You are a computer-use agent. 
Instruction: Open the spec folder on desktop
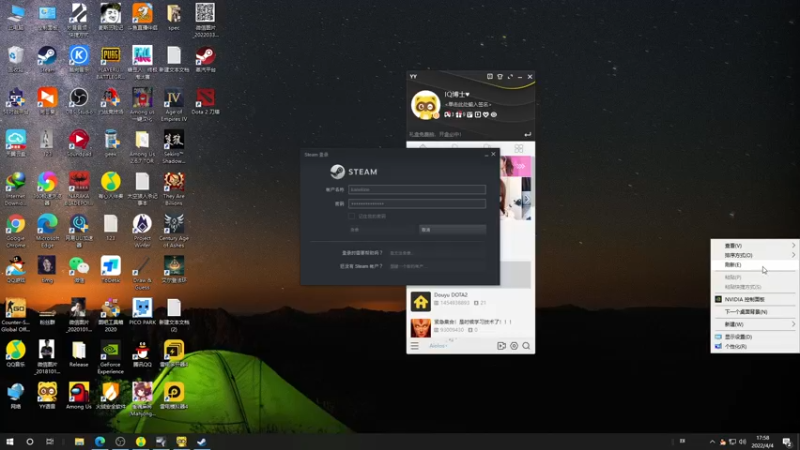coord(173,17)
